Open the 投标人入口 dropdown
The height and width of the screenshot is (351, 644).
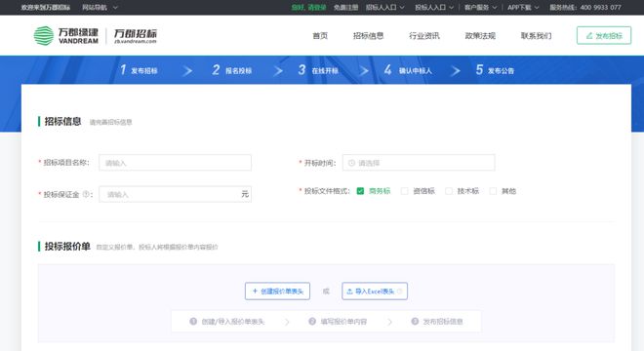[434, 8]
